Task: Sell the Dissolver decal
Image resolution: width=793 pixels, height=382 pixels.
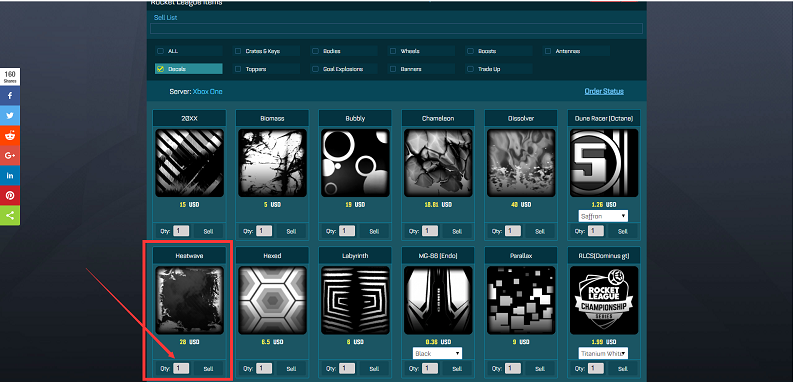Action: click(x=540, y=231)
